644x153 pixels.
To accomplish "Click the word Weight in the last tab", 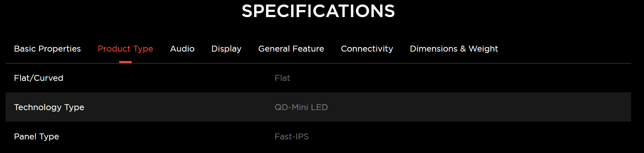I will pyautogui.click(x=483, y=49).
